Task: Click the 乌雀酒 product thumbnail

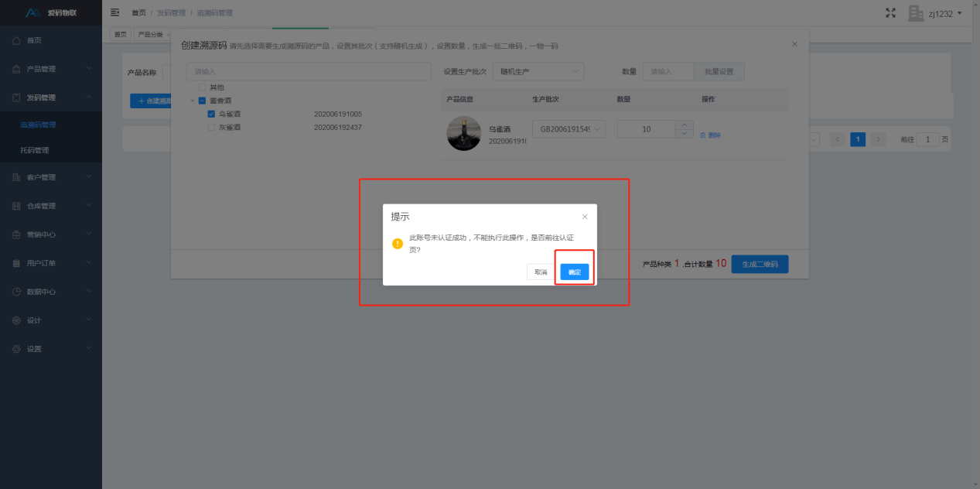Action: pyautogui.click(x=464, y=133)
